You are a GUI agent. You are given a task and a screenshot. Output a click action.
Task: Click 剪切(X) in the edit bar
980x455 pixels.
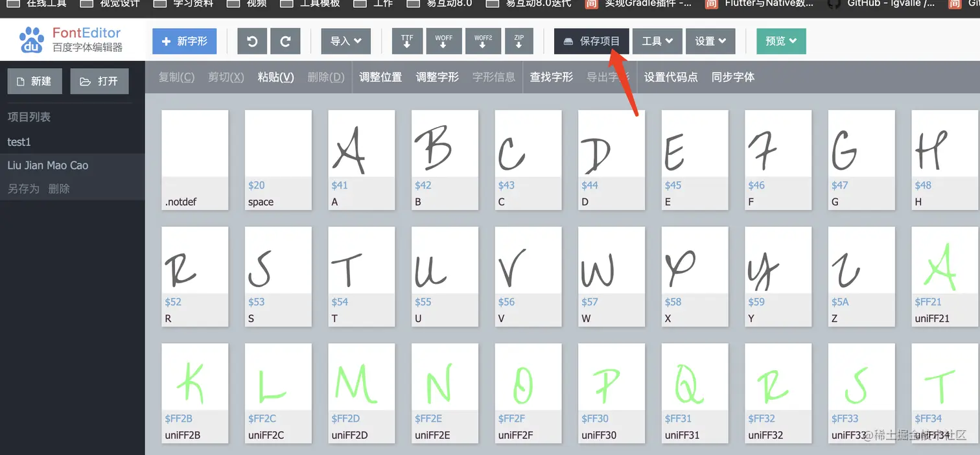(x=226, y=77)
